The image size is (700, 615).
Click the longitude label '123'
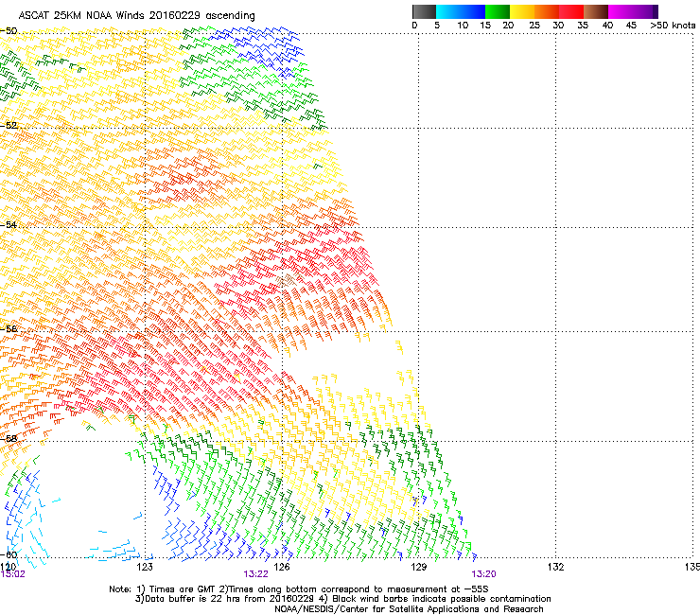point(145,567)
